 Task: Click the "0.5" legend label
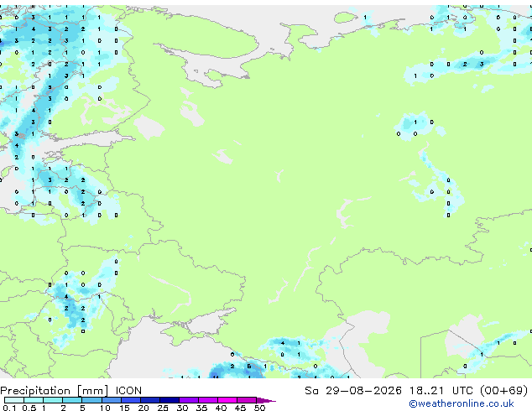(29, 408)
